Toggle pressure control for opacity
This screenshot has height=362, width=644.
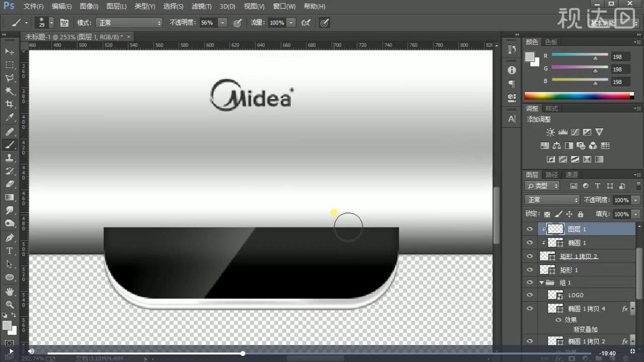coord(238,23)
